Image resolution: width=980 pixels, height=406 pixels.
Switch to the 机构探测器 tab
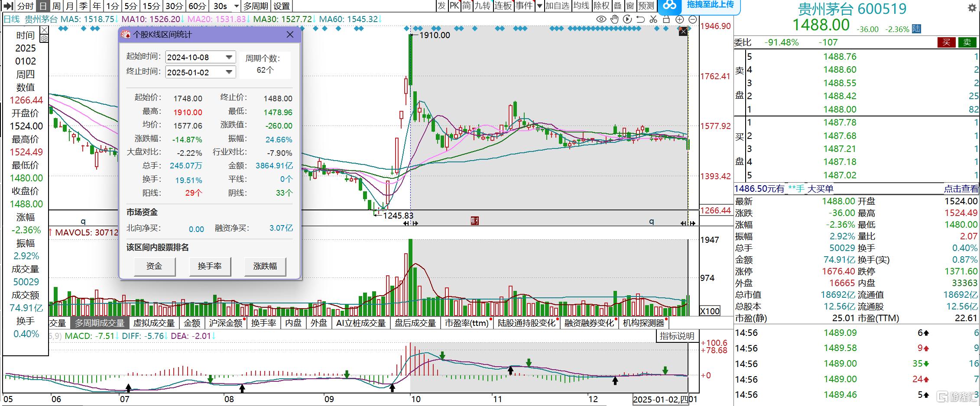tap(643, 323)
